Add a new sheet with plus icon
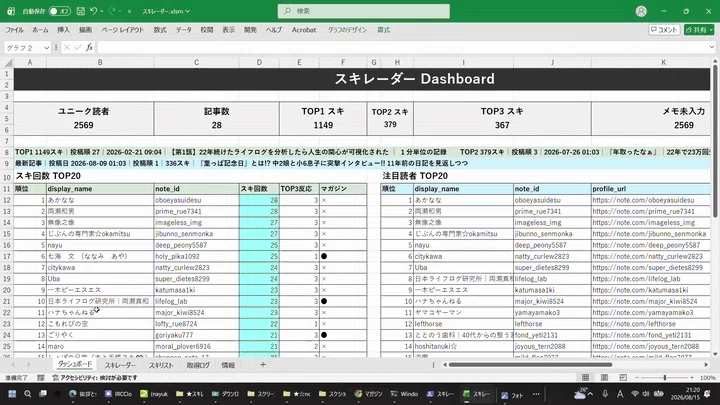This screenshot has height=405, width=720. click(263, 365)
